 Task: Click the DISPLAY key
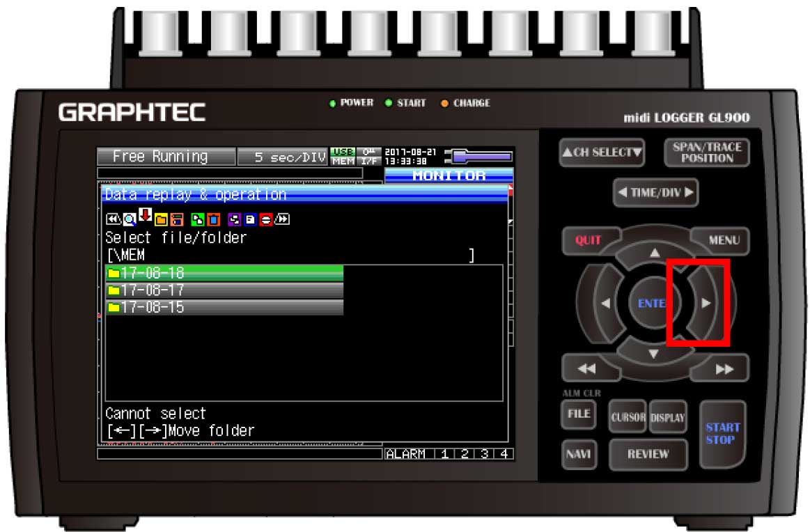coord(668,416)
